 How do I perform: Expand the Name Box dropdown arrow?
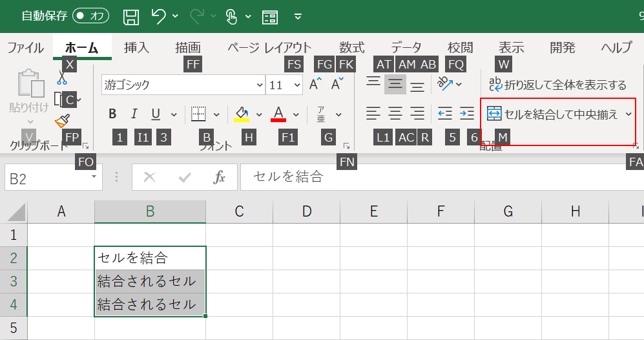tap(94, 176)
